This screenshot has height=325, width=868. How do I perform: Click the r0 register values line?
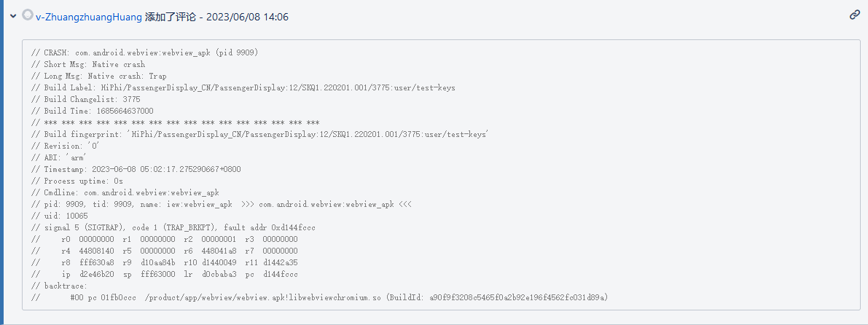coord(165,238)
